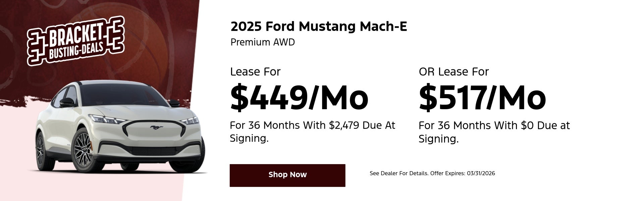The height and width of the screenshot is (201, 644).
Task: Click the Shop Now button
Action: (287, 175)
